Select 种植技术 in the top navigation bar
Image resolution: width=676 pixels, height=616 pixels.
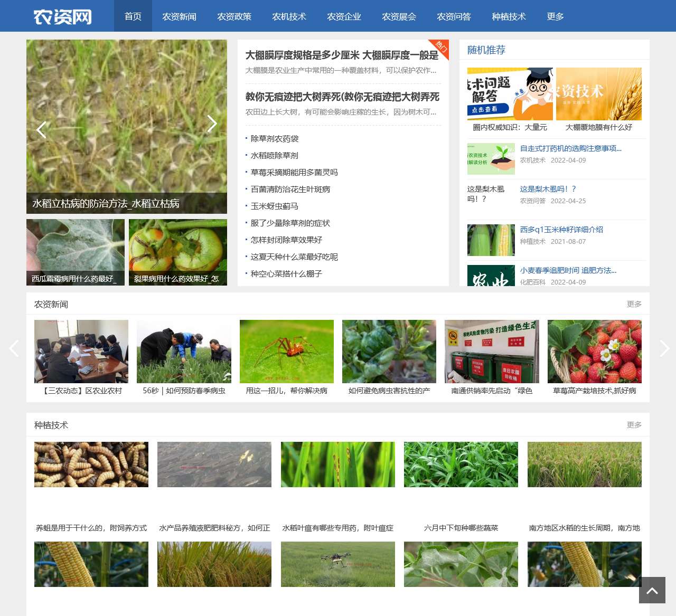click(x=509, y=16)
